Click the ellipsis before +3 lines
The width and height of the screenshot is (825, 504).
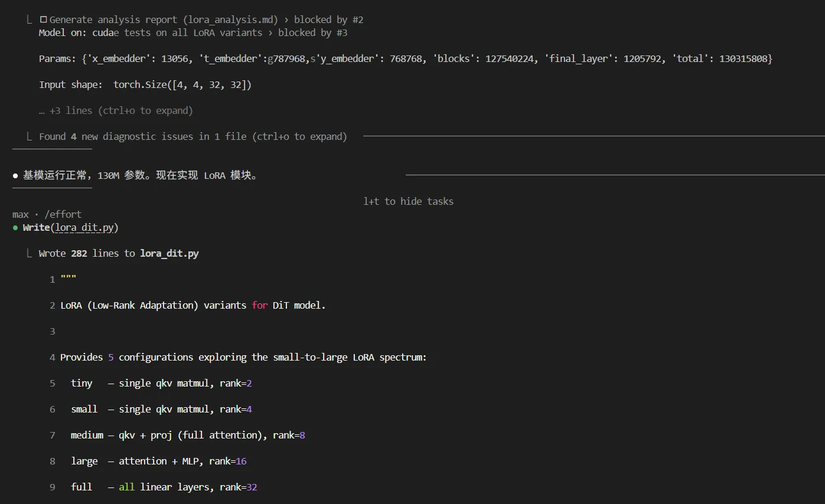point(42,111)
